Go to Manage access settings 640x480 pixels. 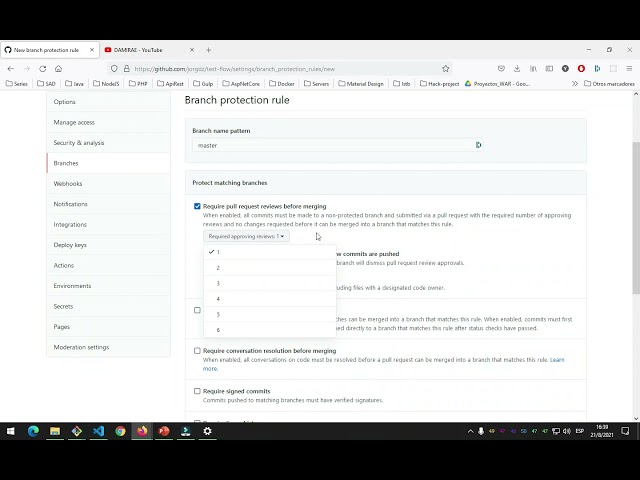pyautogui.click(x=109, y=122)
